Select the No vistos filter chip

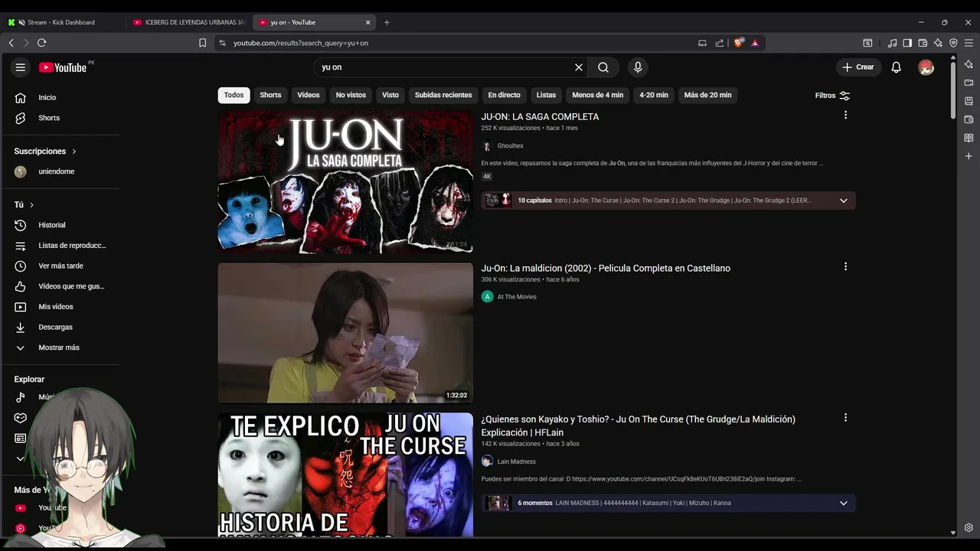(x=351, y=95)
